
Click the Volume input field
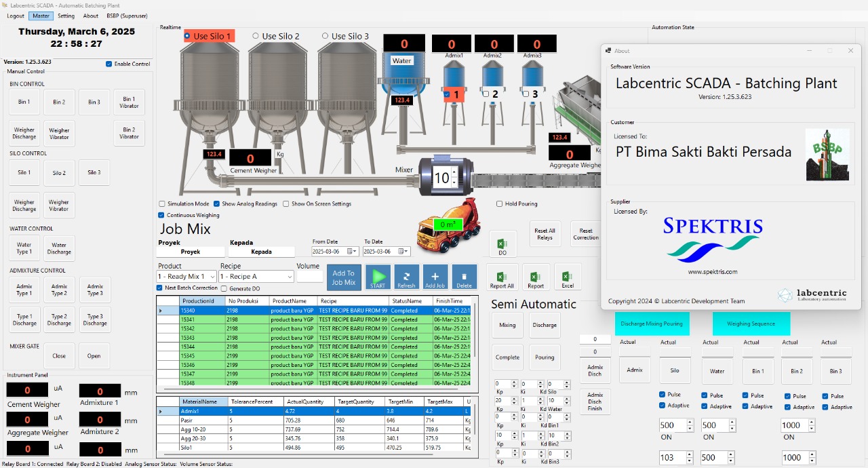[309, 276]
